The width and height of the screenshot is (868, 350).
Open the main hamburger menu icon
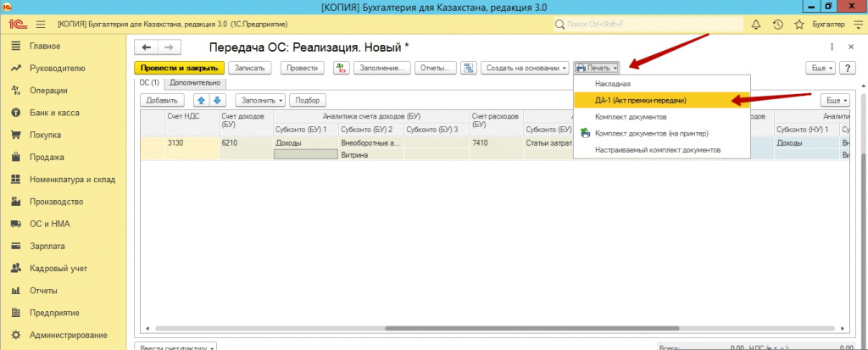point(41,25)
